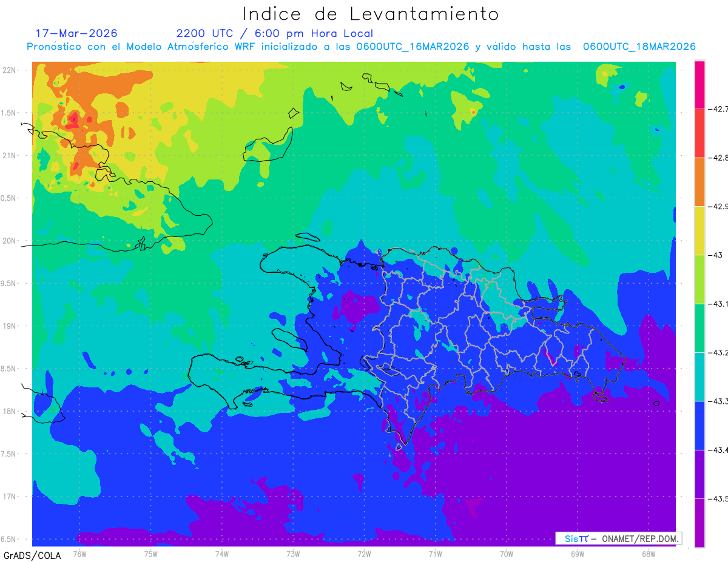The width and height of the screenshot is (728, 562).
Task: Click the title "Indice de Levantamiento"
Action: point(371,14)
